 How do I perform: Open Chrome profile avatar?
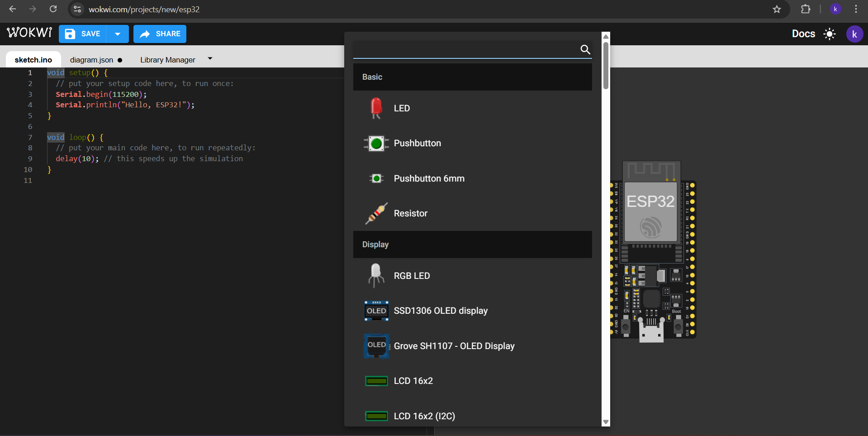[835, 9]
